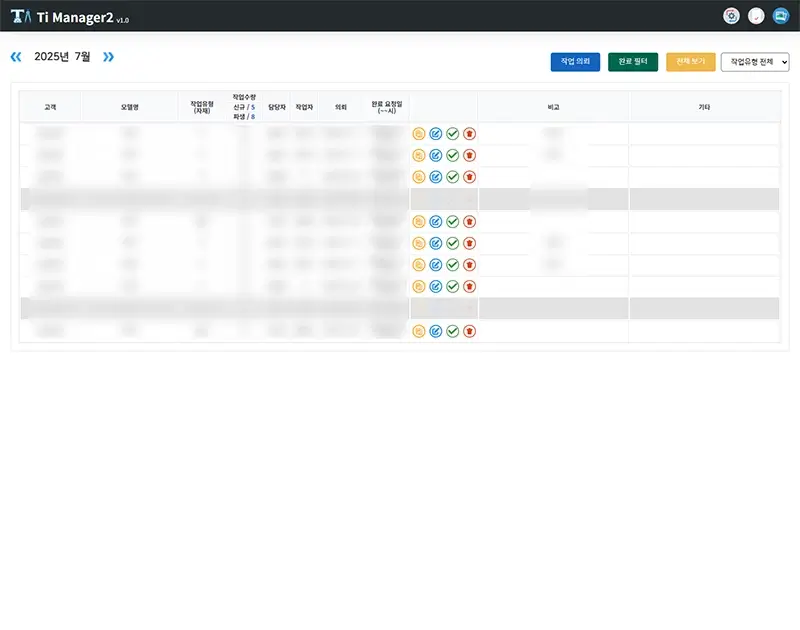The width and height of the screenshot is (800, 630).
Task: Go to previous month with left double chevron
Action: click(x=15, y=58)
